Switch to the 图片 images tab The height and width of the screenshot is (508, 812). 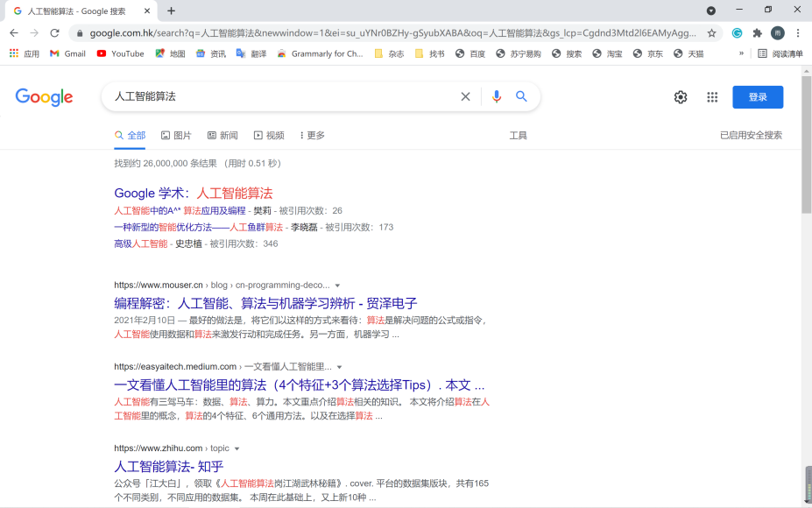177,136
